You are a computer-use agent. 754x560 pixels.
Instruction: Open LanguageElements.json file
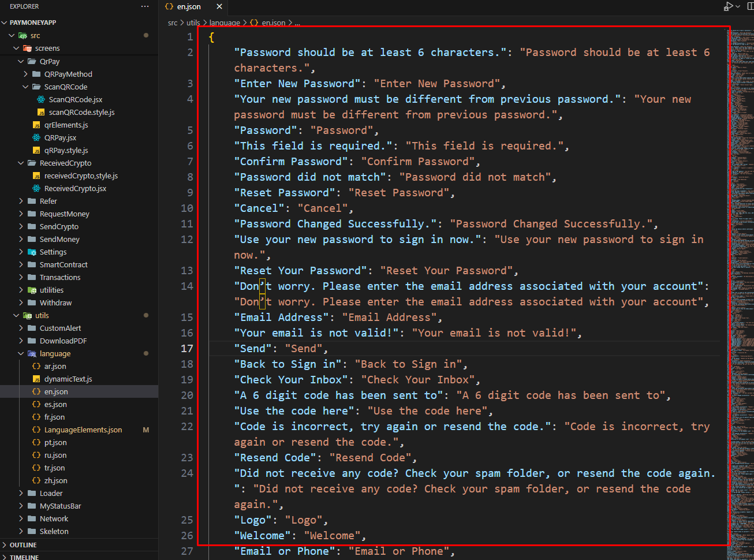coord(83,430)
